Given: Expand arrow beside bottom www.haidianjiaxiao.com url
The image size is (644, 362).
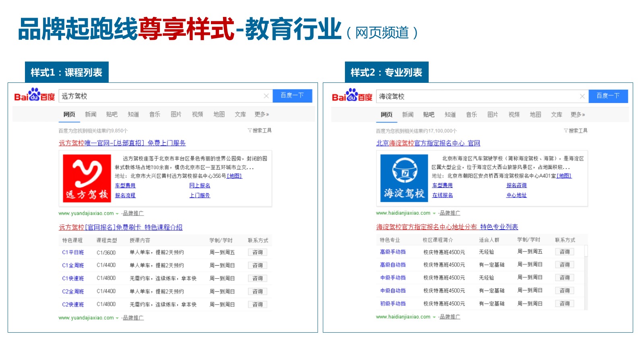Looking at the screenshot, I should point(434,317).
